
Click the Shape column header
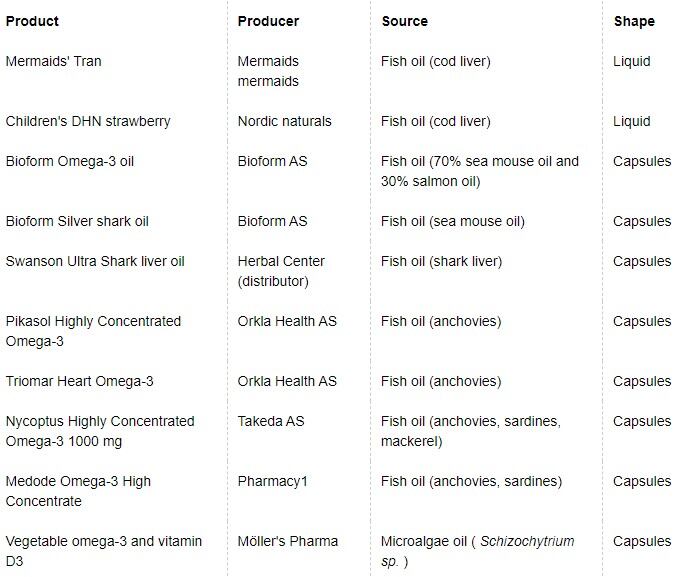pos(634,21)
